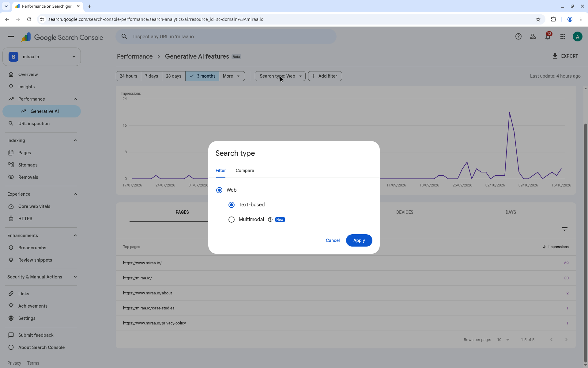Click the Multimodal help info icon
Image resolution: width=588 pixels, height=368 pixels.
pos(270,220)
